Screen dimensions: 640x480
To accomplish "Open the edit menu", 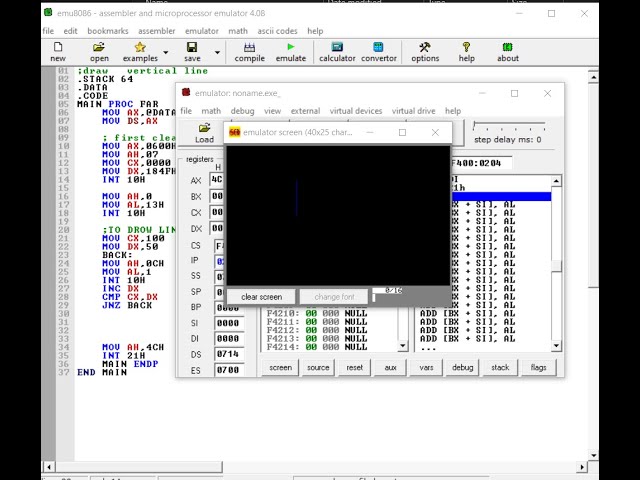I will pos(70,31).
